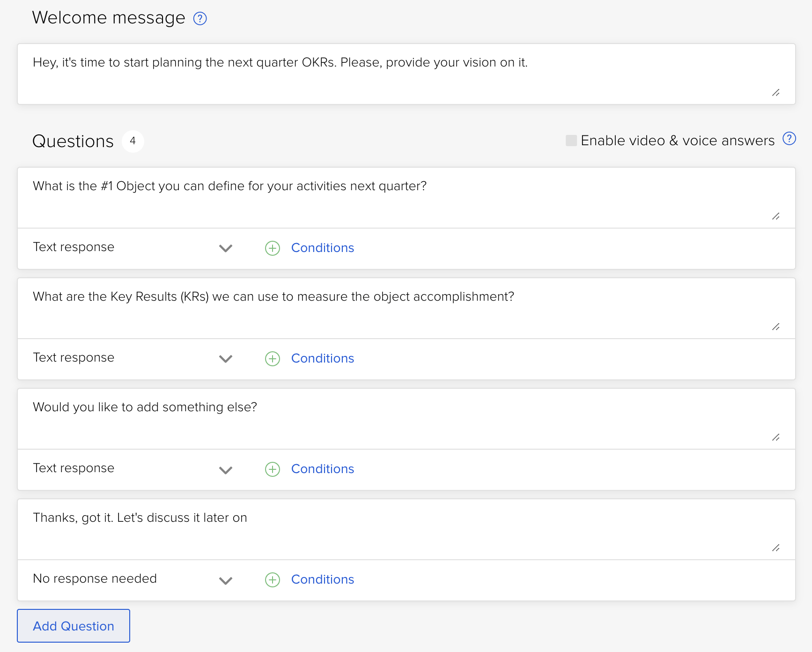Click the Welcome message help icon

[200, 19]
